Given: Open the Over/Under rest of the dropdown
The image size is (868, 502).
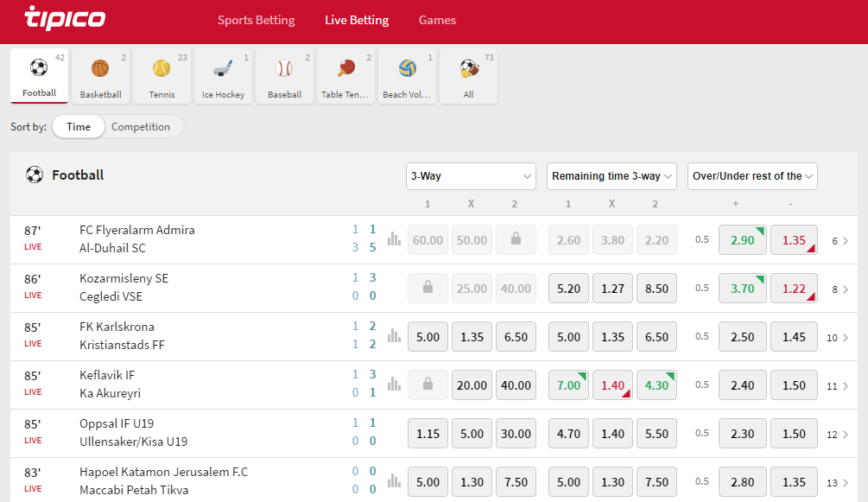Looking at the screenshot, I should click(x=752, y=176).
